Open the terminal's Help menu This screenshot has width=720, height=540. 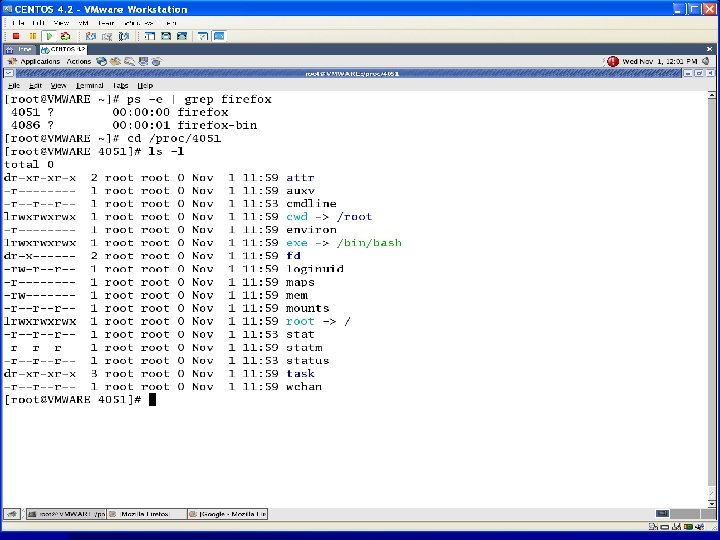(145, 85)
